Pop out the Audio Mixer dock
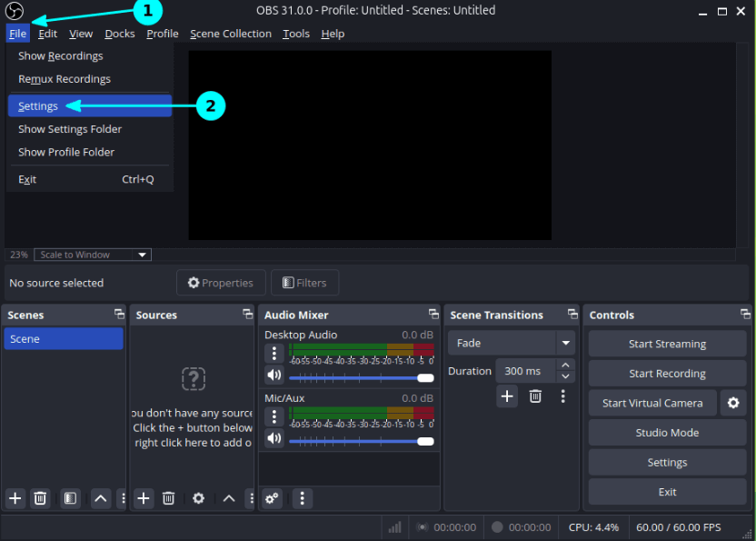The image size is (756, 541). point(433,315)
